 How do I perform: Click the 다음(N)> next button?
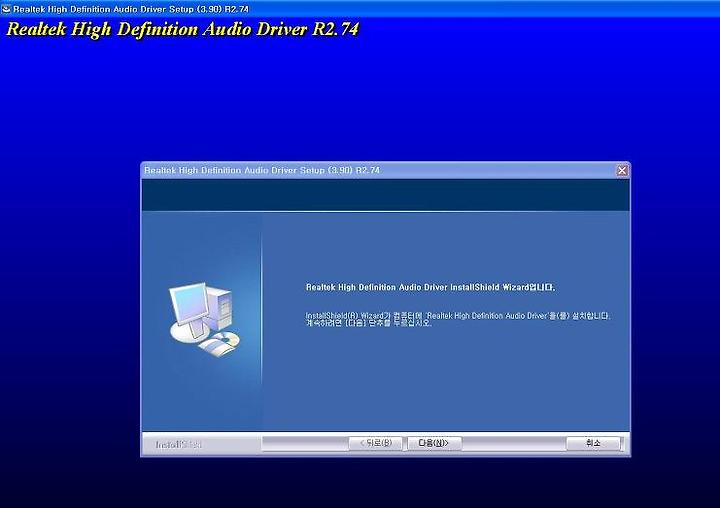click(433, 443)
